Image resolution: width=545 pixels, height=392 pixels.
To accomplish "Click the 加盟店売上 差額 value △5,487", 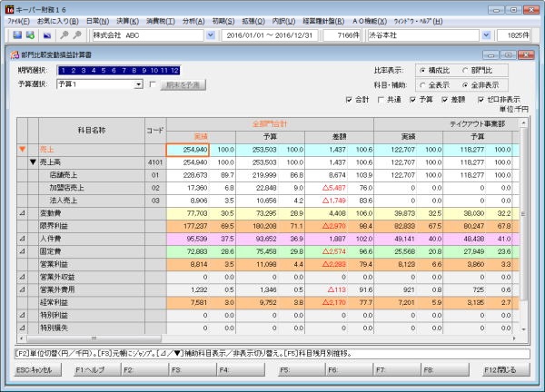I will point(333,188).
